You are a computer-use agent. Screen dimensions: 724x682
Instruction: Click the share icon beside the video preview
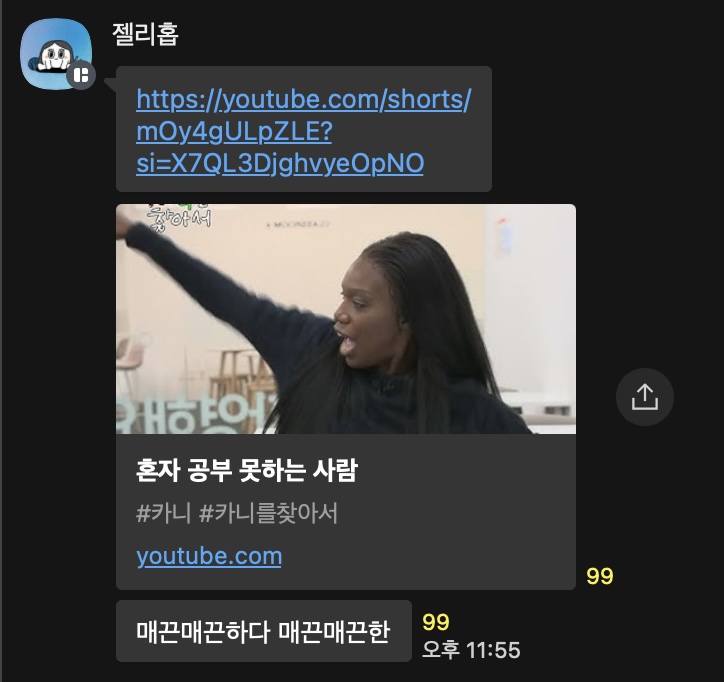tap(645, 397)
